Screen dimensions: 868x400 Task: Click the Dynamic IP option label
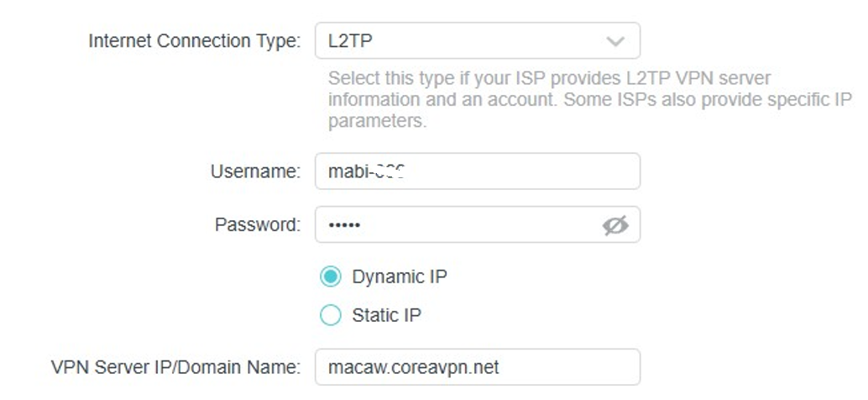[x=399, y=276]
